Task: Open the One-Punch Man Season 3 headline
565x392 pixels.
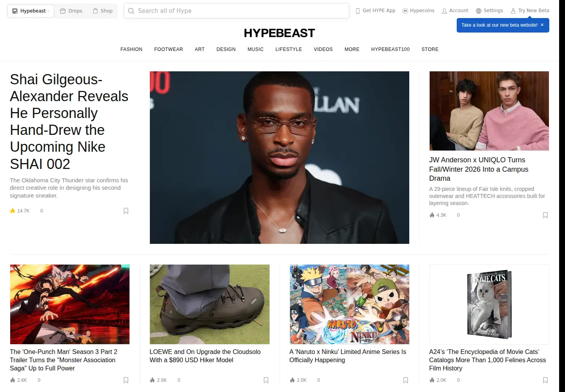Action: pos(64,360)
